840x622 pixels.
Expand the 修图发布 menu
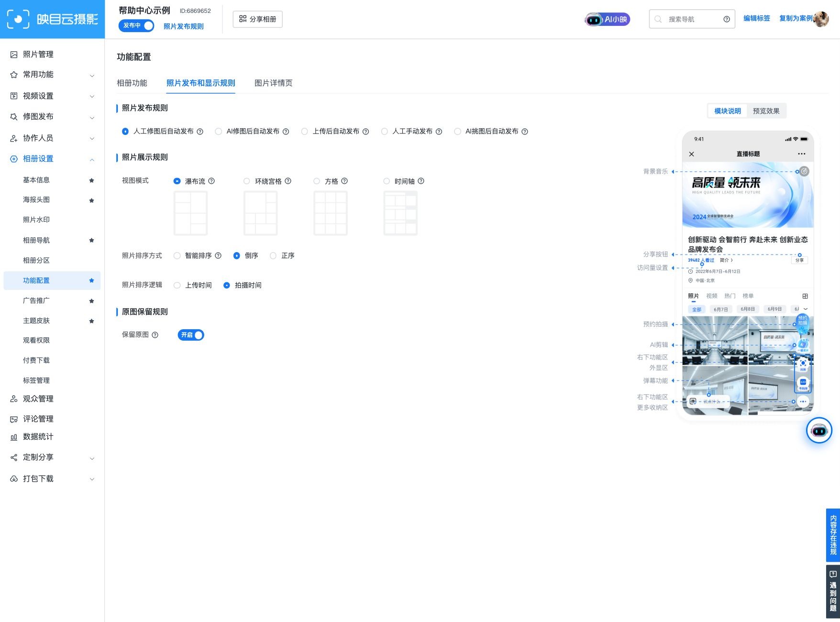(52, 117)
